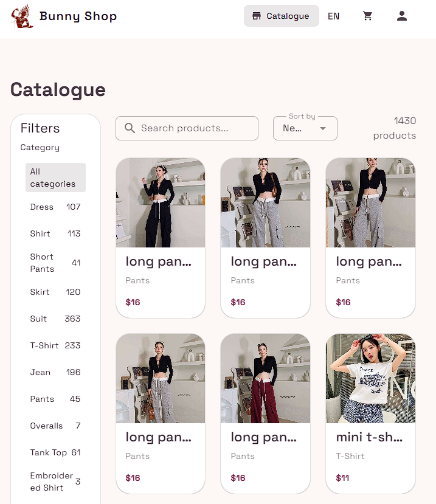Open the burgundy long pants product image
The height and width of the screenshot is (504, 436).
(x=265, y=378)
